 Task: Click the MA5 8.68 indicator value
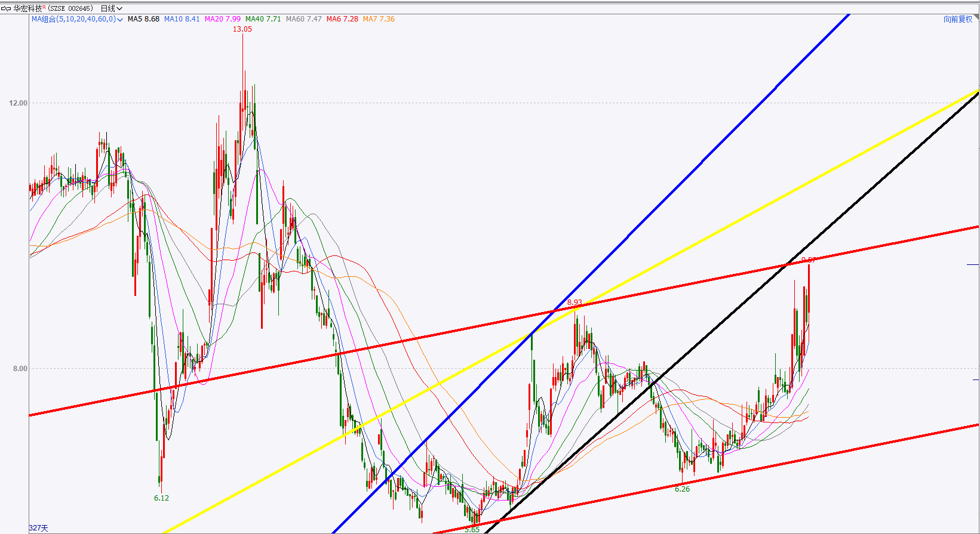pos(143,19)
